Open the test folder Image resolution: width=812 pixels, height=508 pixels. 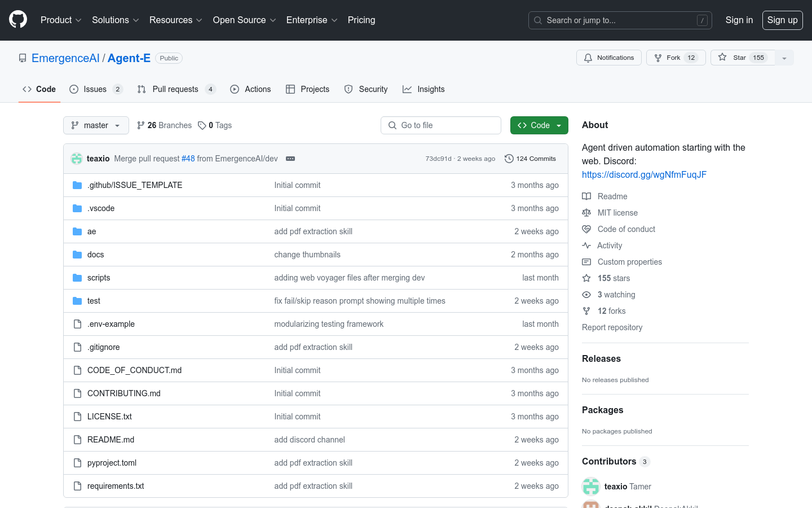(x=94, y=301)
